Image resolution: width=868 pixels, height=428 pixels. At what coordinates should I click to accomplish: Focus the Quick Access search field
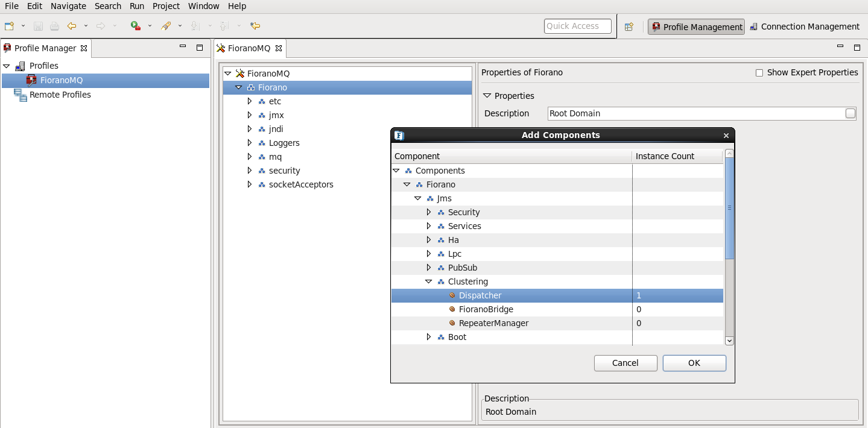578,26
